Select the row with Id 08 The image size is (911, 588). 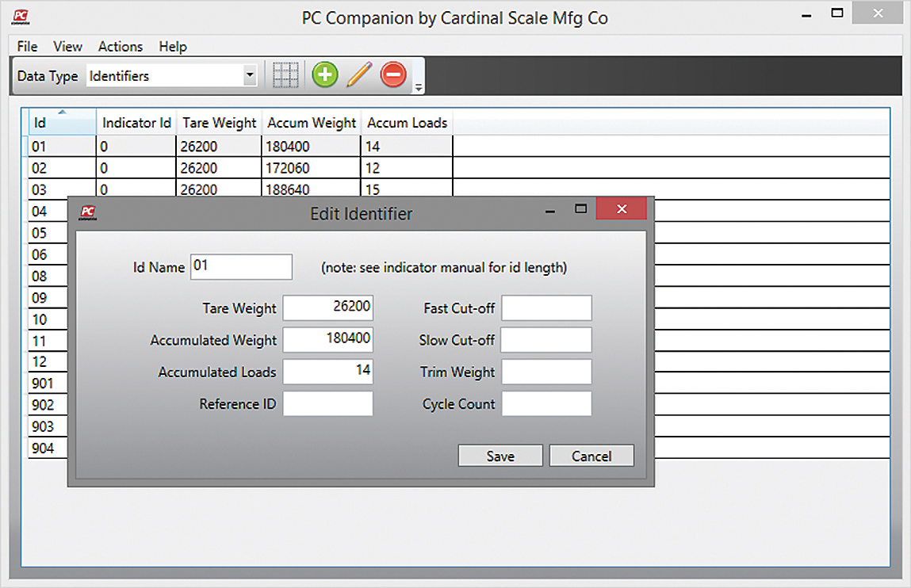click(48, 276)
